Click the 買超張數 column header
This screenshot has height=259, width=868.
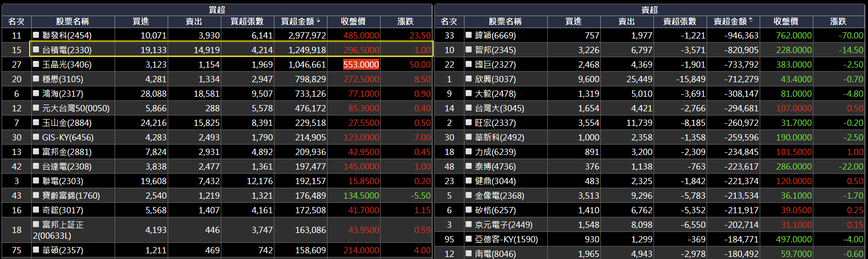click(247, 21)
